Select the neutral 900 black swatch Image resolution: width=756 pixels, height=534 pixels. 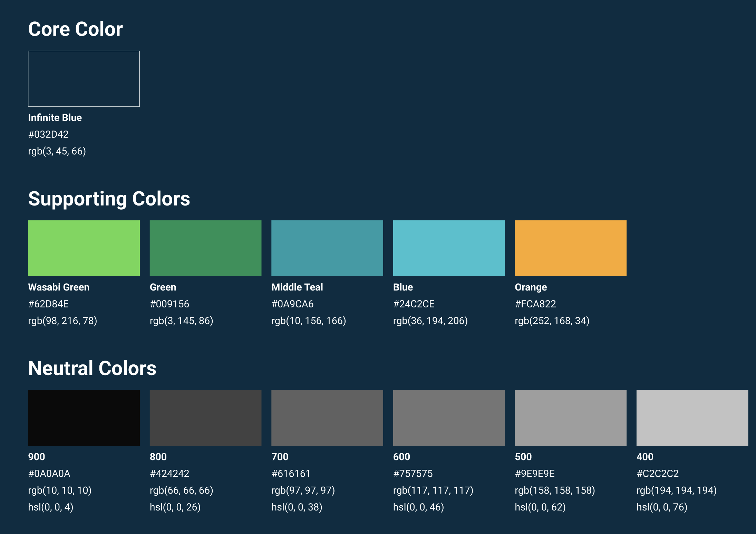point(84,418)
